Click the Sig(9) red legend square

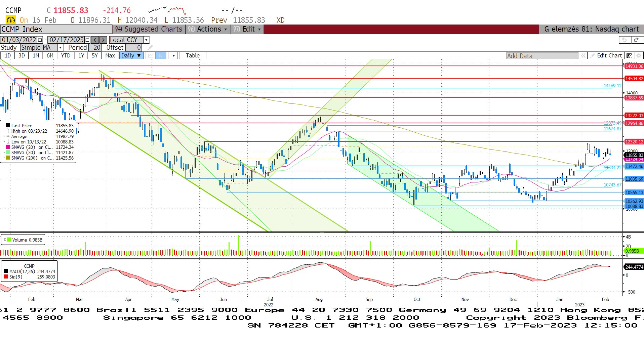[6, 277]
